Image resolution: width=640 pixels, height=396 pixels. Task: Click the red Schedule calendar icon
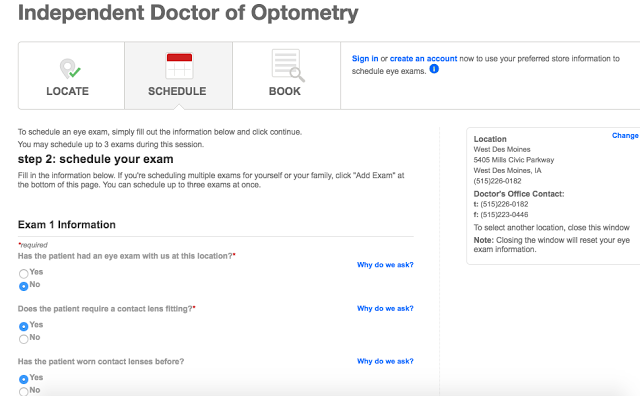(179, 65)
